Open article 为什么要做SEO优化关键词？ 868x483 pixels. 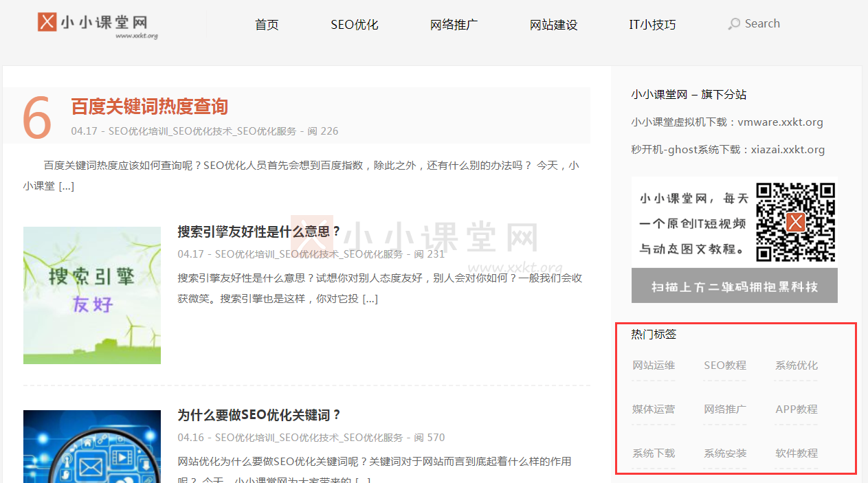coord(259,415)
